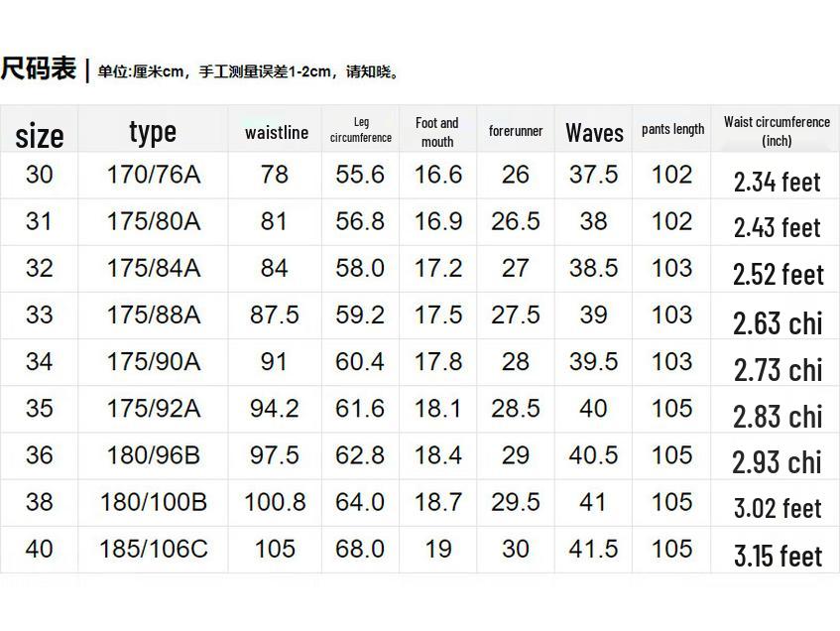Image resolution: width=840 pixels, height=631 pixels.
Task: Select the "2.34 feet" waist cell
Action: click(778, 182)
